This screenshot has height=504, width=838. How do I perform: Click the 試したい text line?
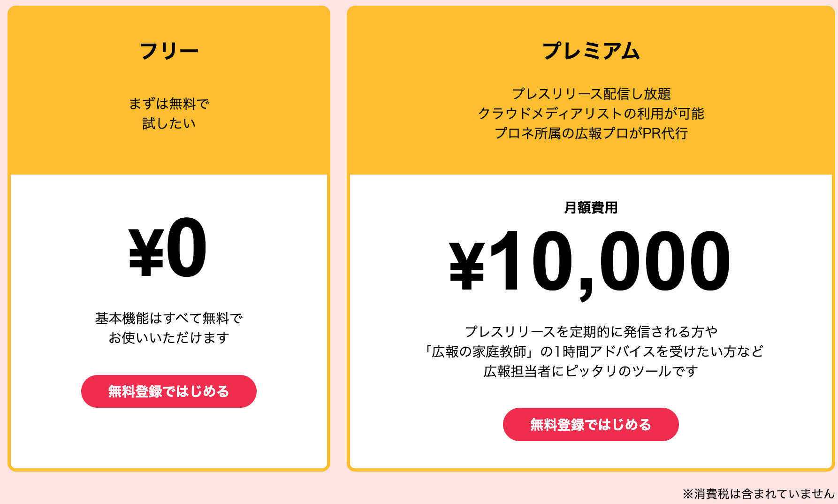coord(169,123)
